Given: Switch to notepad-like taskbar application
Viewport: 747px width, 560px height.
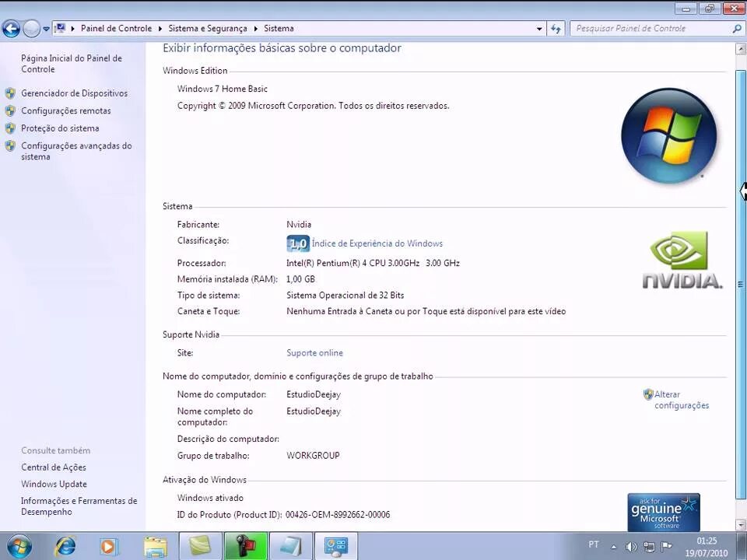Looking at the screenshot, I should [x=290, y=546].
